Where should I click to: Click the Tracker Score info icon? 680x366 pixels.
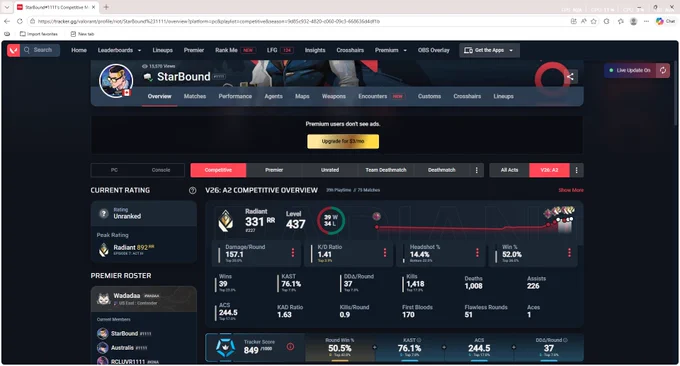click(x=290, y=346)
